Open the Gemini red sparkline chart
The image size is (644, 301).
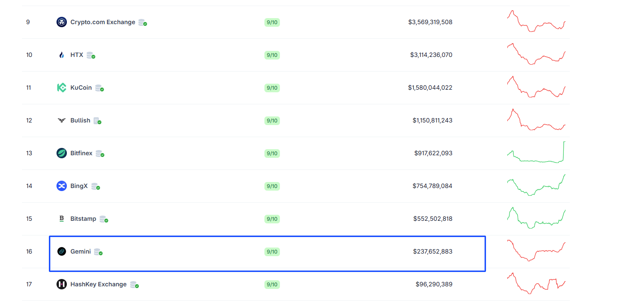[x=536, y=251]
